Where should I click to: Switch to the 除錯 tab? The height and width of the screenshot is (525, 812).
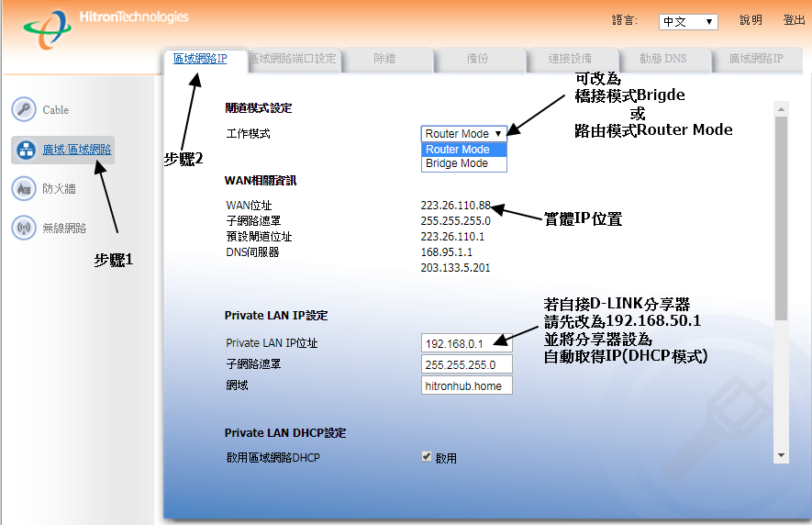point(384,59)
